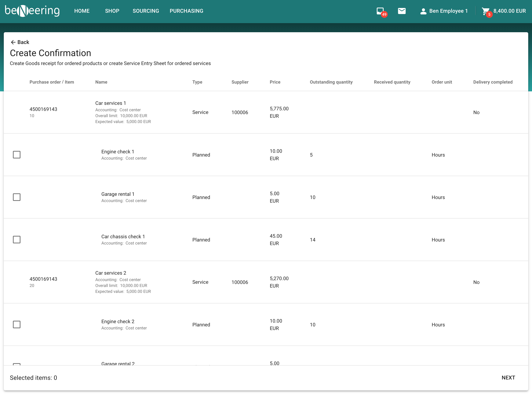Open the notifications inbox icon with 49 badge
Screen dimensions: 532x395
(380, 11)
